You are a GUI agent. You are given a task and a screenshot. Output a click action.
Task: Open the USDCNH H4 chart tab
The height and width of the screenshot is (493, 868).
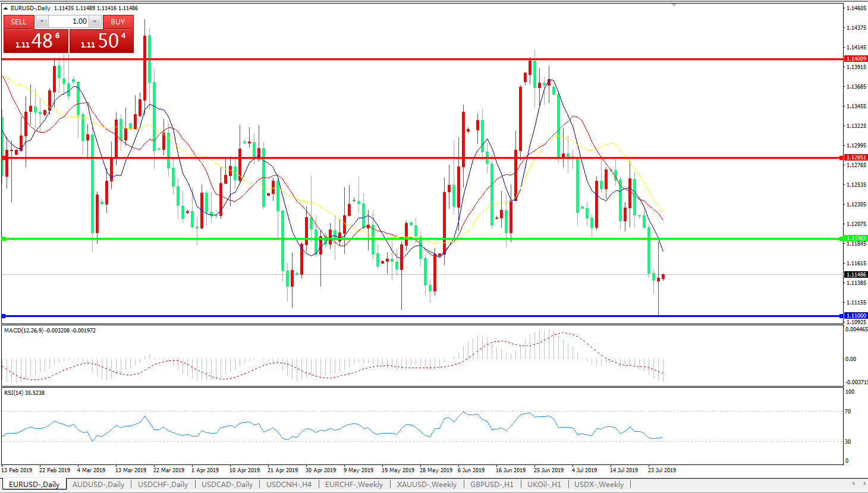pos(289,485)
